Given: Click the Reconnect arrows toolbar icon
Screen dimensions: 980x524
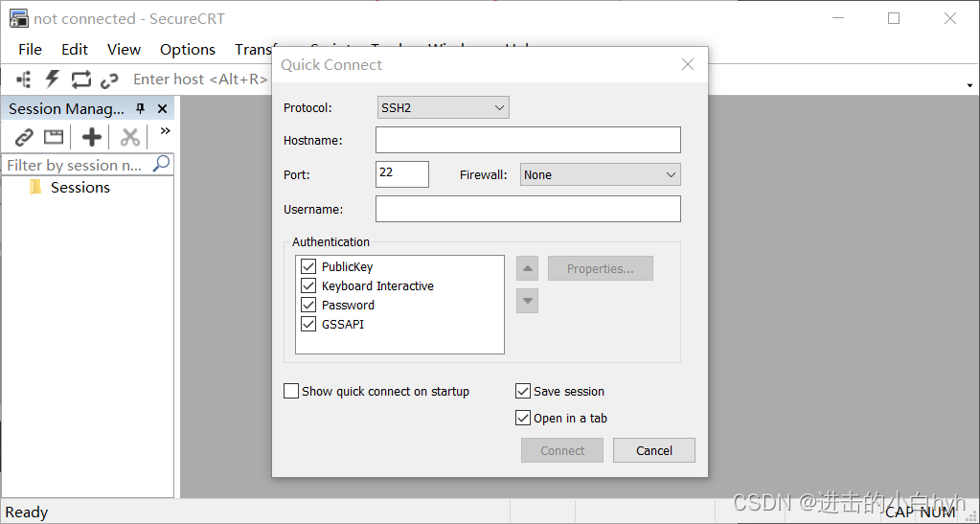Looking at the screenshot, I should point(80,80).
